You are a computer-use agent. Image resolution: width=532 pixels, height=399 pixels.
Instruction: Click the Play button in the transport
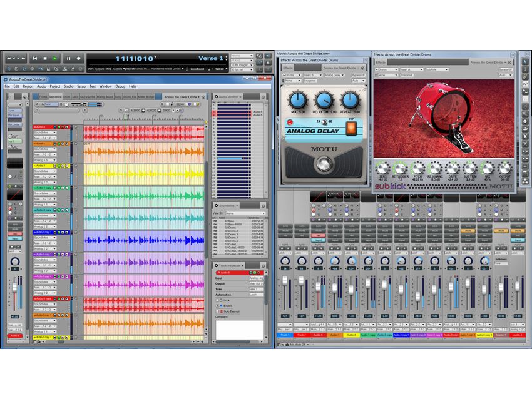(54, 58)
